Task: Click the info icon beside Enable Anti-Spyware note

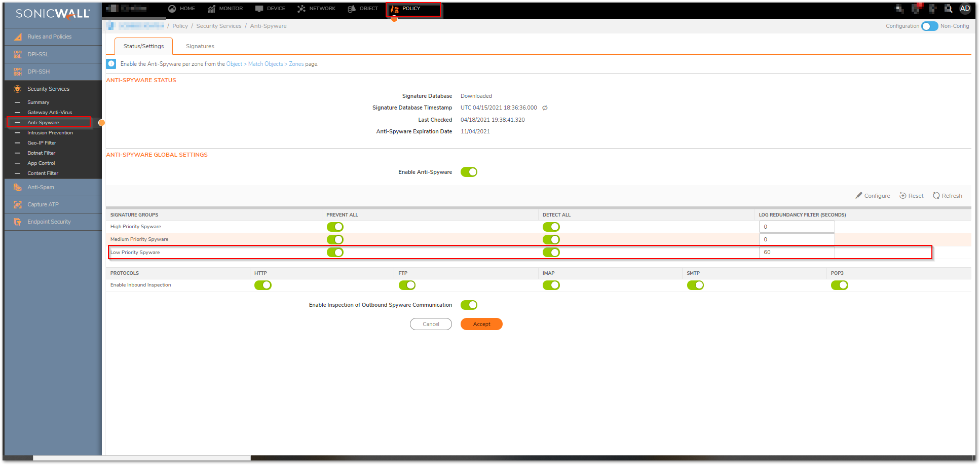Action: point(111,64)
